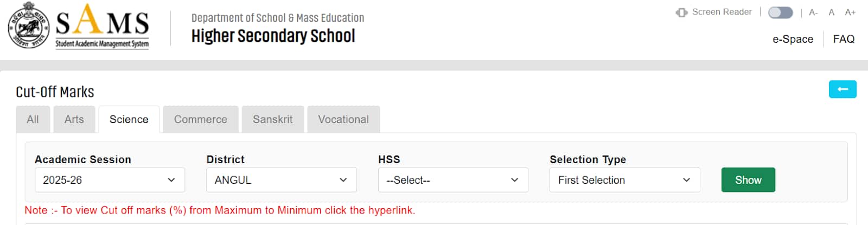868x225 pixels.
Task: Increase font size with A+
Action: [x=850, y=12]
